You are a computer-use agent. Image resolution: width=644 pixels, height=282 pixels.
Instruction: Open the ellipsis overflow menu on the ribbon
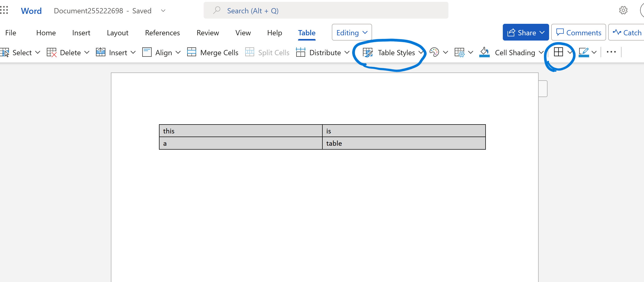611,52
